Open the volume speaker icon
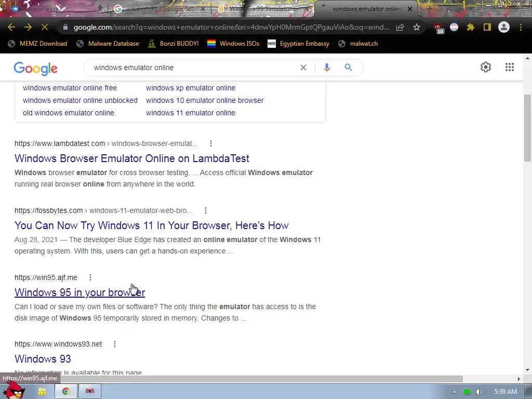 pos(479,392)
